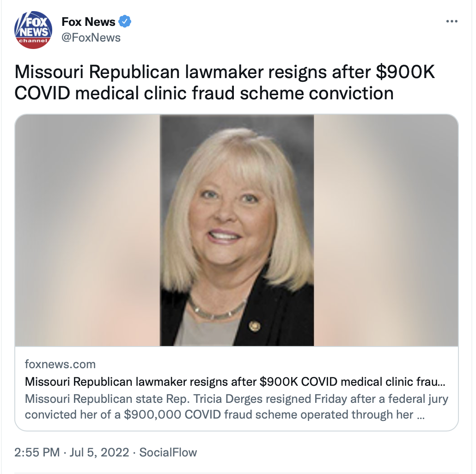Viewport: 476px width, 474px height.
Task: Click the second line of card description
Action: (x=225, y=414)
